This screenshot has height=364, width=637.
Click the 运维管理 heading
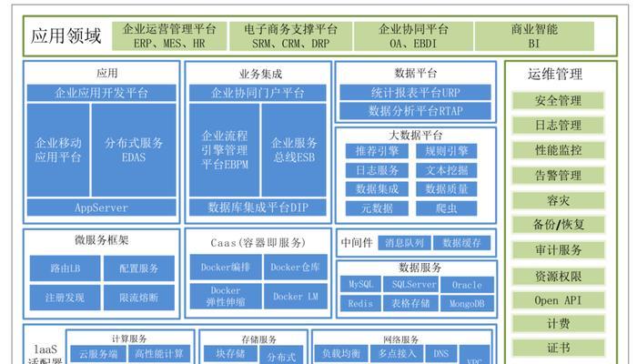pos(555,75)
